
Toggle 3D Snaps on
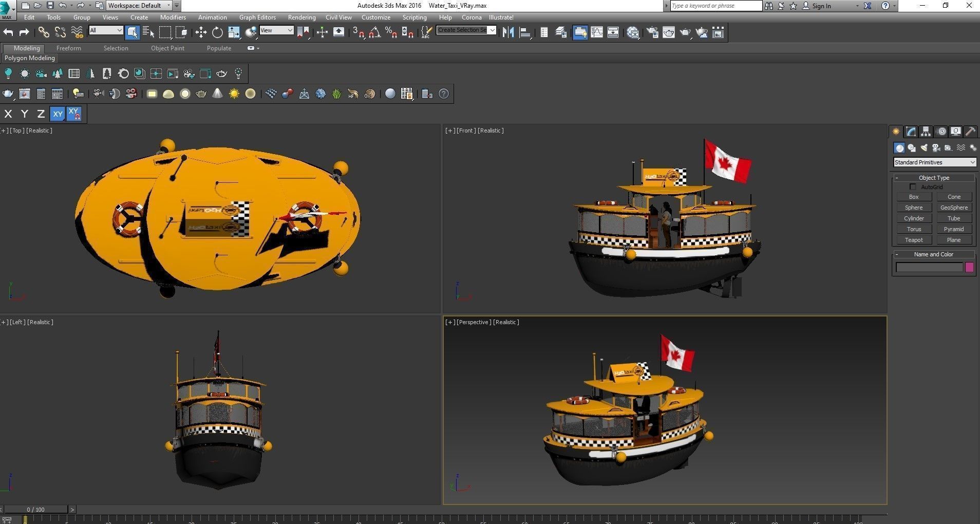(359, 32)
